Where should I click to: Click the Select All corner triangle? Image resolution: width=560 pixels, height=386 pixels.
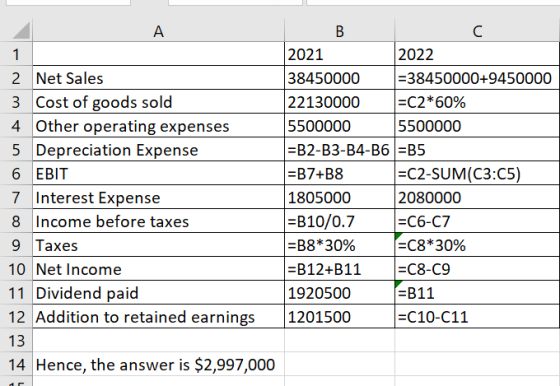click(x=21, y=31)
